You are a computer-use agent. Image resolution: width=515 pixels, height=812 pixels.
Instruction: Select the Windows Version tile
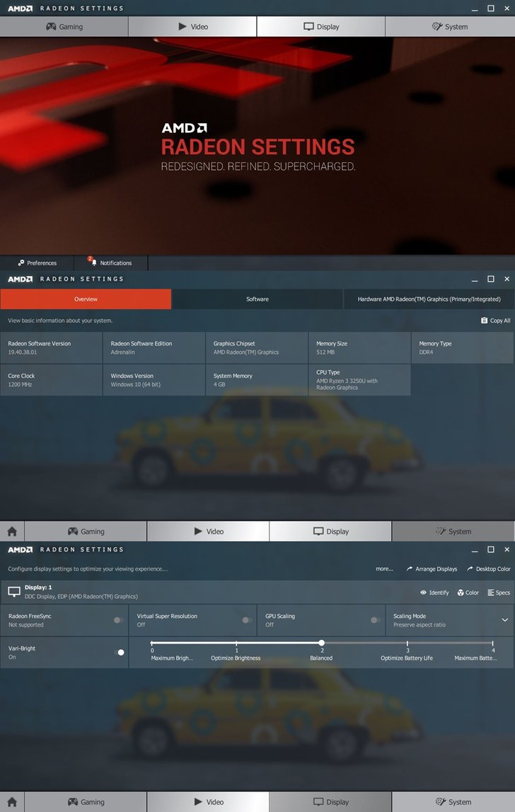(154, 379)
